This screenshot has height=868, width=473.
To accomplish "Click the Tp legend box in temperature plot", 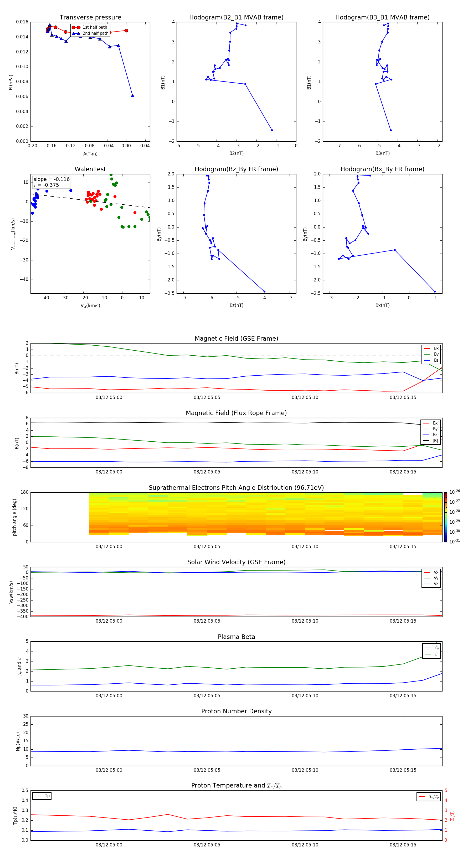I will 42,796.
